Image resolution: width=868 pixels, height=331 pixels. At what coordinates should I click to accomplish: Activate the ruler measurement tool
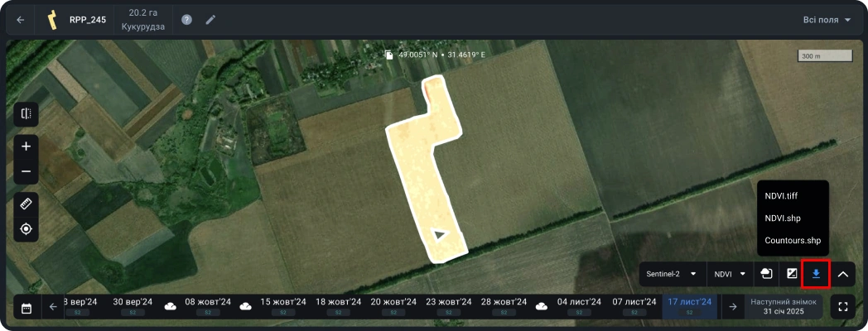coord(26,204)
